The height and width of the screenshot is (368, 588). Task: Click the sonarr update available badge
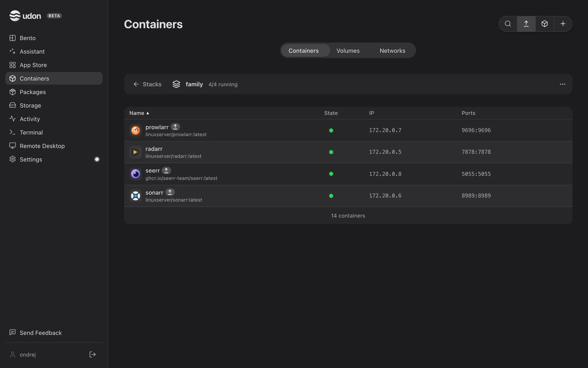coord(170,192)
